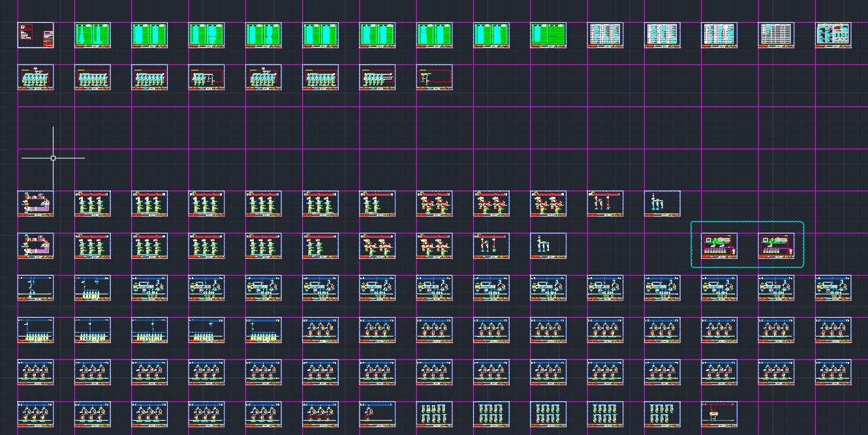Select the cover sheet with red title blocks
Image resolution: width=868 pixels, height=435 pixels.
pos(35,35)
